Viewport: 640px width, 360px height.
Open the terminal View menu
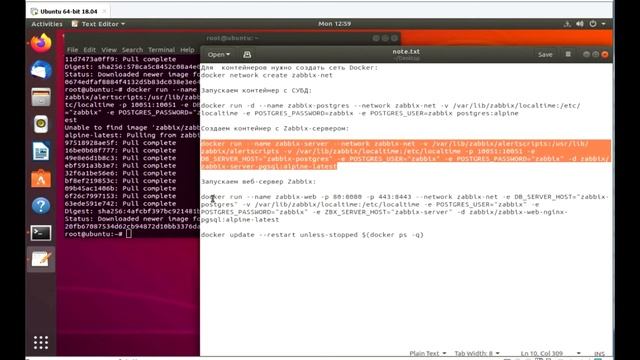click(x=109, y=50)
